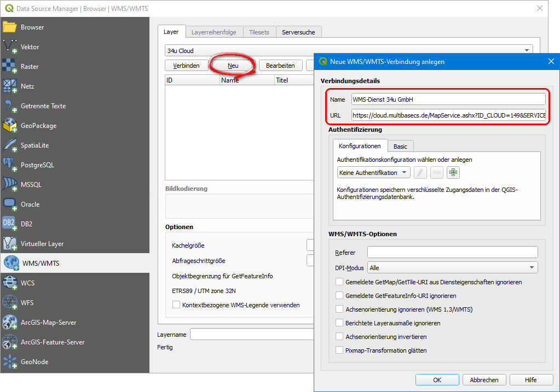Switch to the Basic authentication tab
560x392 pixels.
click(x=400, y=147)
